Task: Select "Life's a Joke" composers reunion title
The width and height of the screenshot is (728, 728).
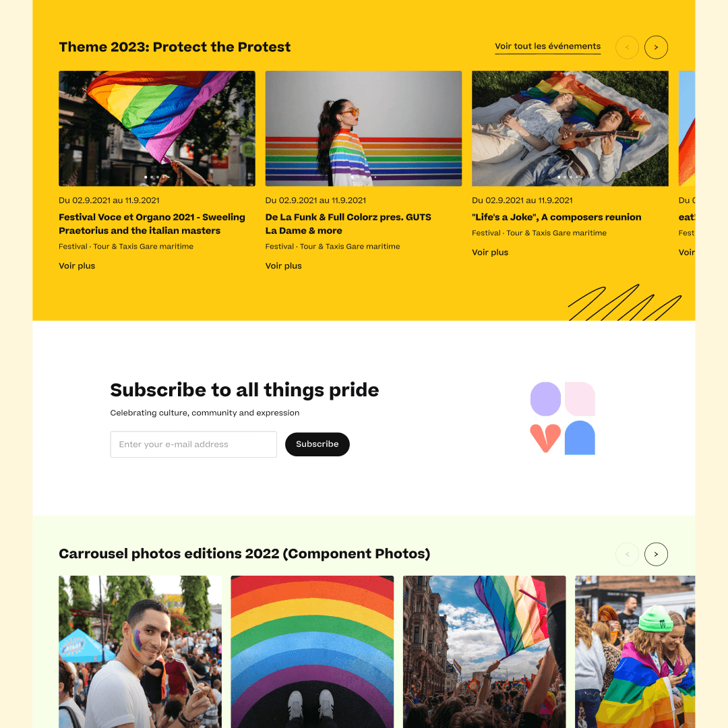Action: [557, 217]
